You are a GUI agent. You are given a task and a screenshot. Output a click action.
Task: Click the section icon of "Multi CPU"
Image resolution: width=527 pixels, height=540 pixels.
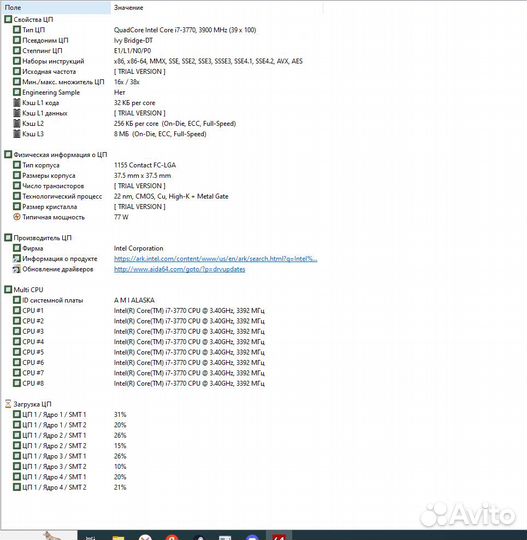click(x=8, y=290)
